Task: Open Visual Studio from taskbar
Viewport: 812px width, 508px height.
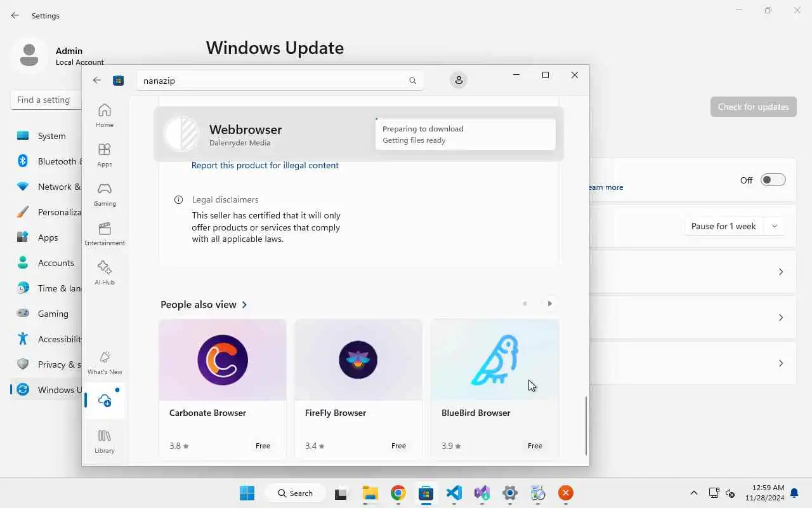Action: (481, 493)
